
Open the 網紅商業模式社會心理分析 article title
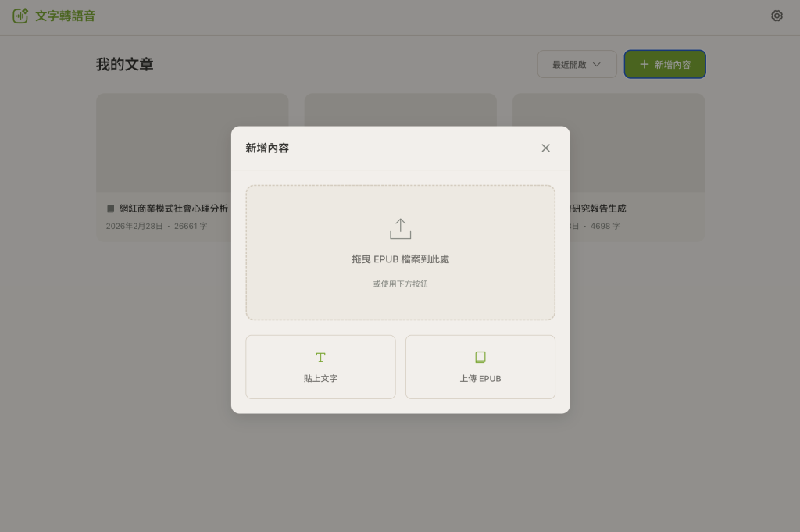click(x=173, y=209)
